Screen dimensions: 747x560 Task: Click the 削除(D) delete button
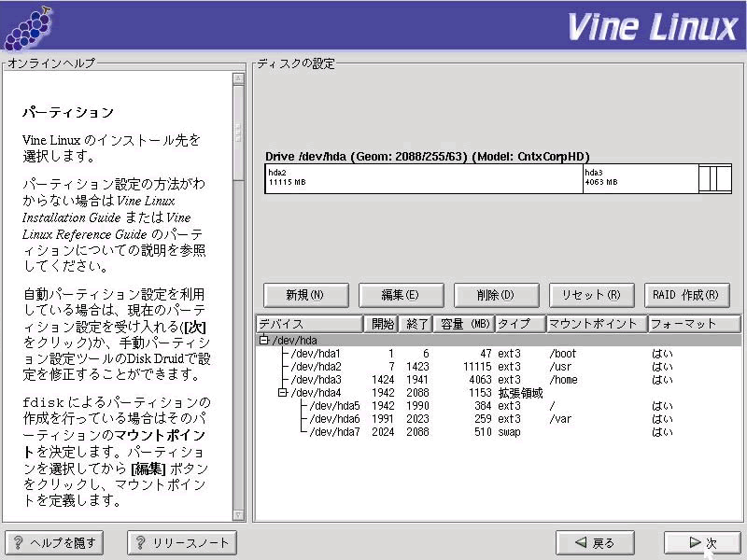coord(497,295)
